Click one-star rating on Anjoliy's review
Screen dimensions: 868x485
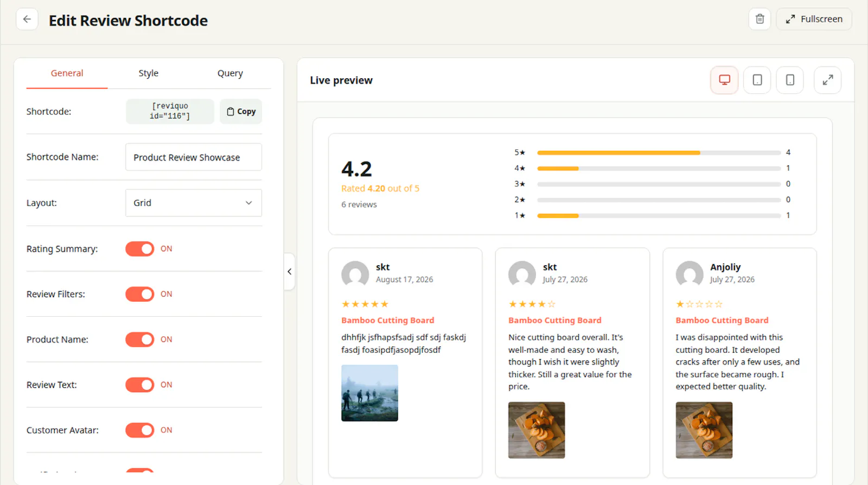[699, 304]
